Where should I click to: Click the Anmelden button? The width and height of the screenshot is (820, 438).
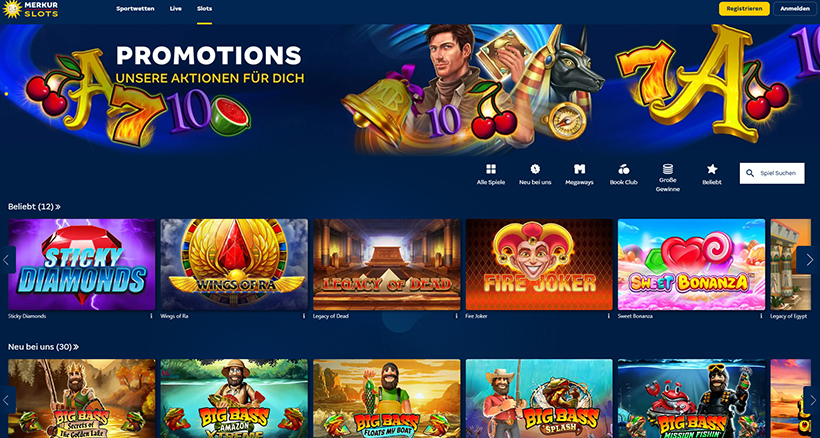pos(795,9)
